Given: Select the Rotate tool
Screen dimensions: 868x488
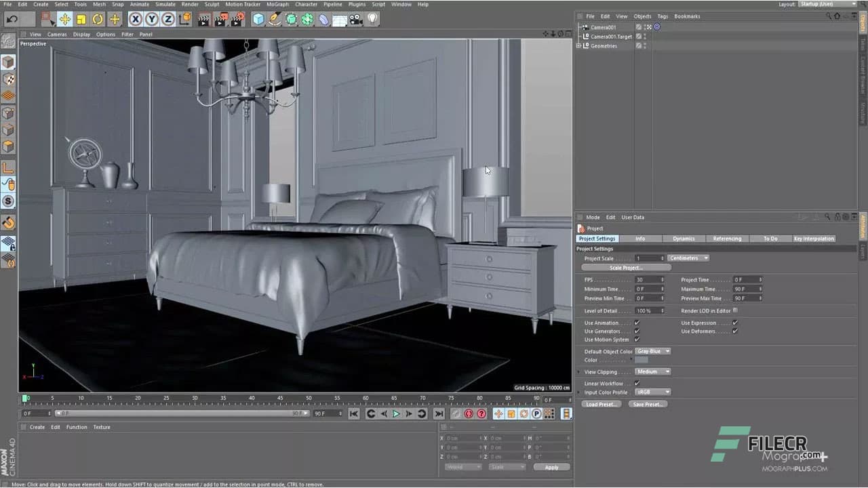Looking at the screenshot, I should click(98, 19).
